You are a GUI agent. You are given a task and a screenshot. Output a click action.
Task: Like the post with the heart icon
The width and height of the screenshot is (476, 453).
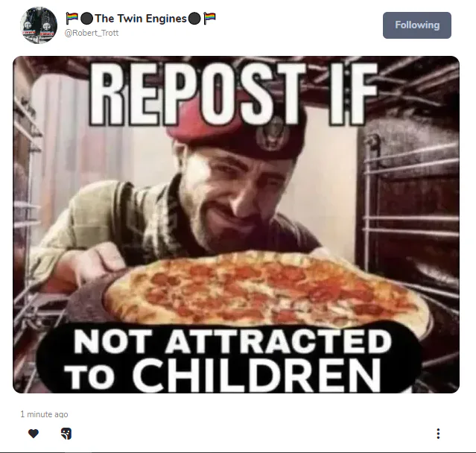pyautogui.click(x=34, y=434)
